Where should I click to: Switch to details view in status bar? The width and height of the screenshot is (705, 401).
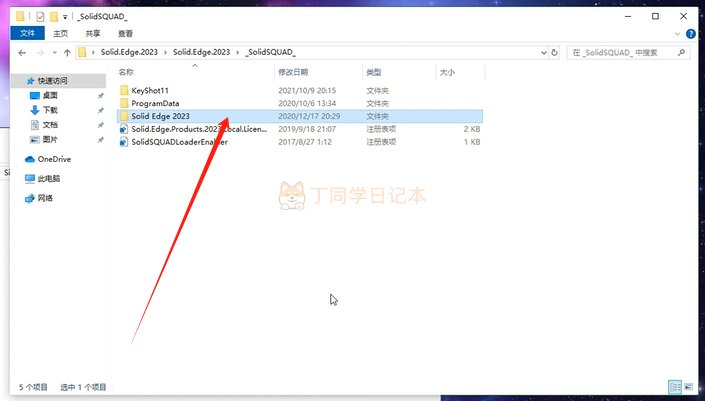tap(675, 387)
